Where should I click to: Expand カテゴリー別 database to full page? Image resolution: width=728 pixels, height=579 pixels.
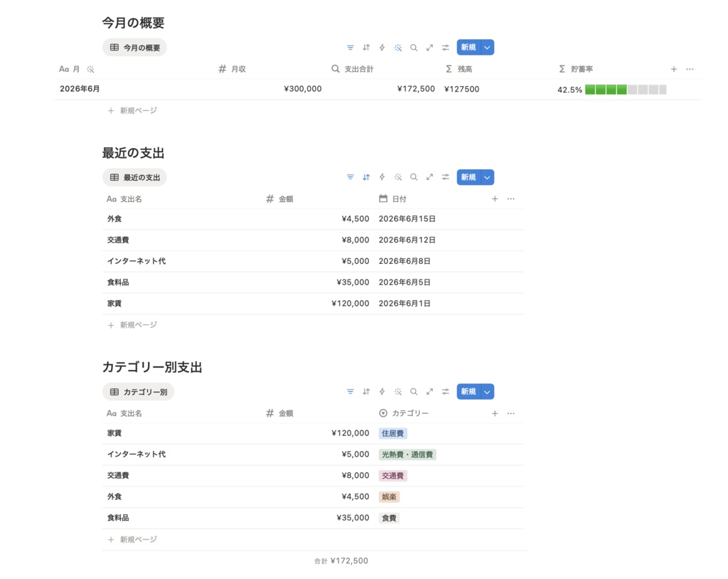[x=429, y=392]
